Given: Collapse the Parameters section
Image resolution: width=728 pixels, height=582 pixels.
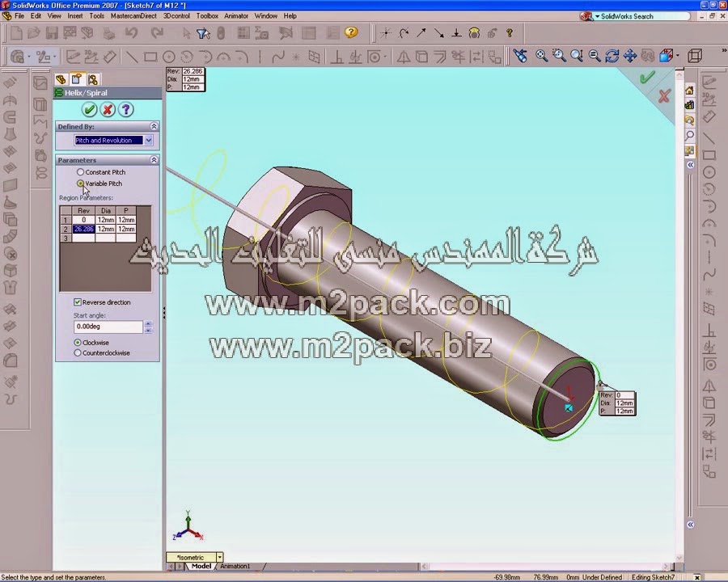Looking at the screenshot, I should (x=154, y=160).
